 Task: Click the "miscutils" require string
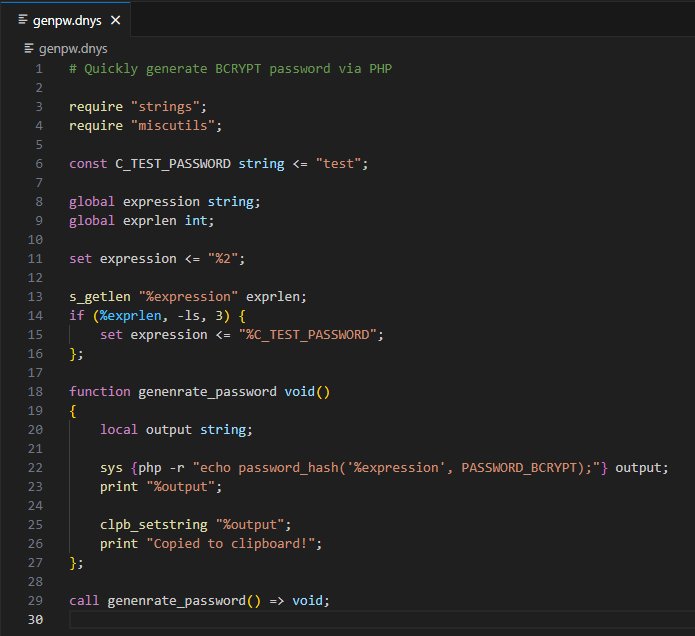pos(172,126)
